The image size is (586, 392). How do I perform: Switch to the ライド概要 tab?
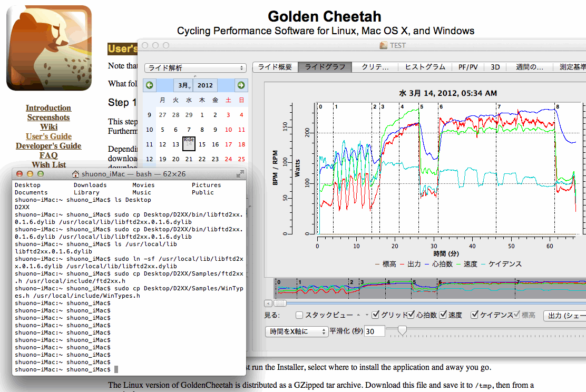coord(275,67)
